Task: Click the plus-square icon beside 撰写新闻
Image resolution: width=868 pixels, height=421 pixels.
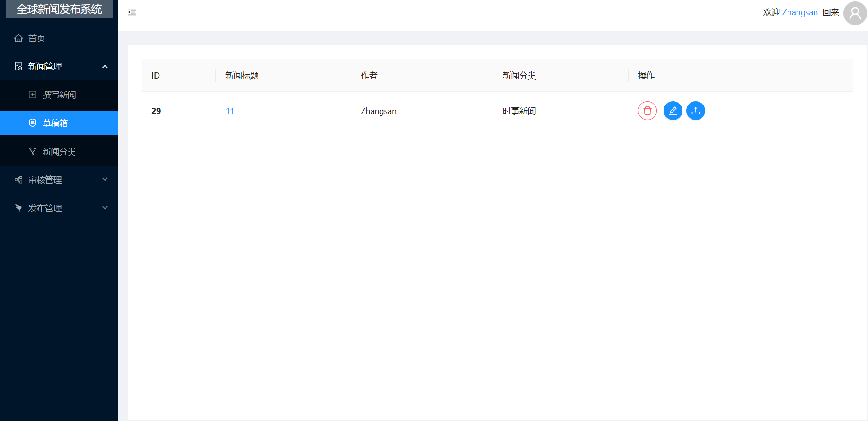Action: [x=33, y=95]
